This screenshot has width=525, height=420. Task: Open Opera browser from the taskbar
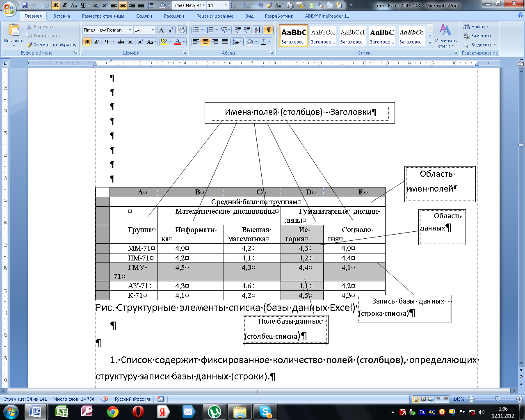pyautogui.click(x=138, y=411)
